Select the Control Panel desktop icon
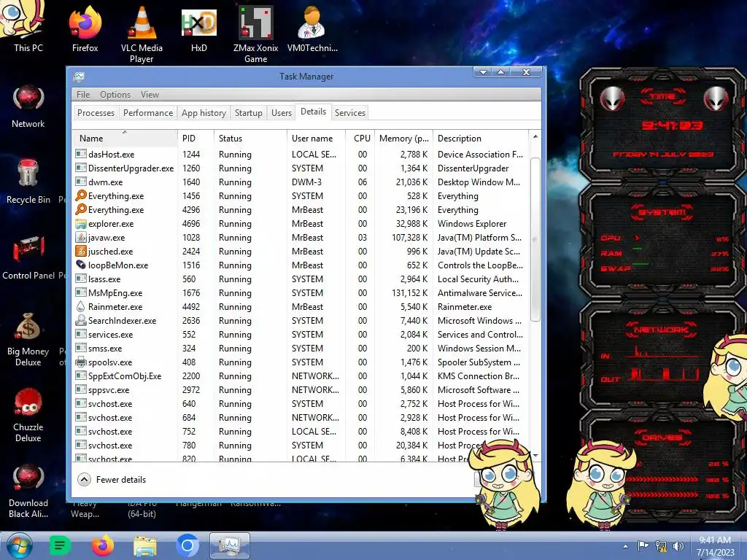Image resolution: width=747 pixels, height=560 pixels. 28,257
